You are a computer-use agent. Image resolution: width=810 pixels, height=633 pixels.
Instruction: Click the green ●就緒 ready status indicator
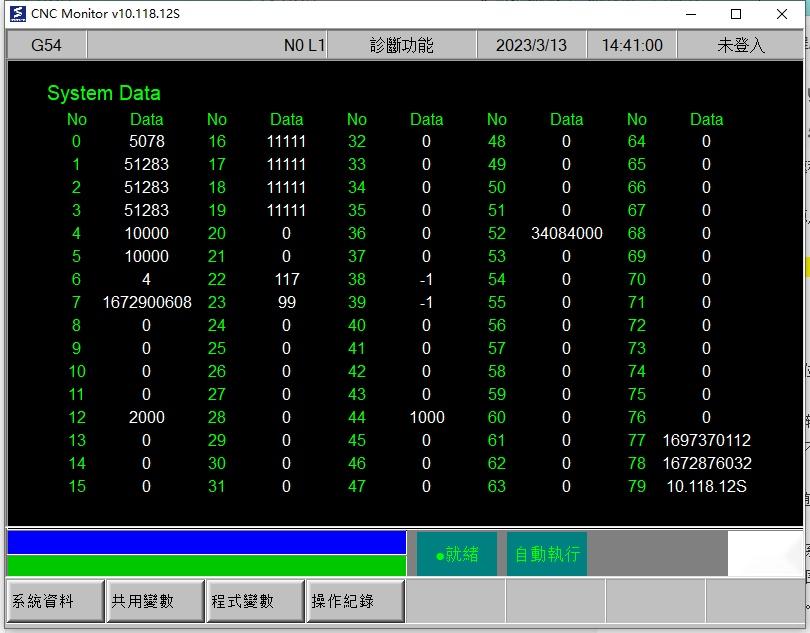click(456, 553)
